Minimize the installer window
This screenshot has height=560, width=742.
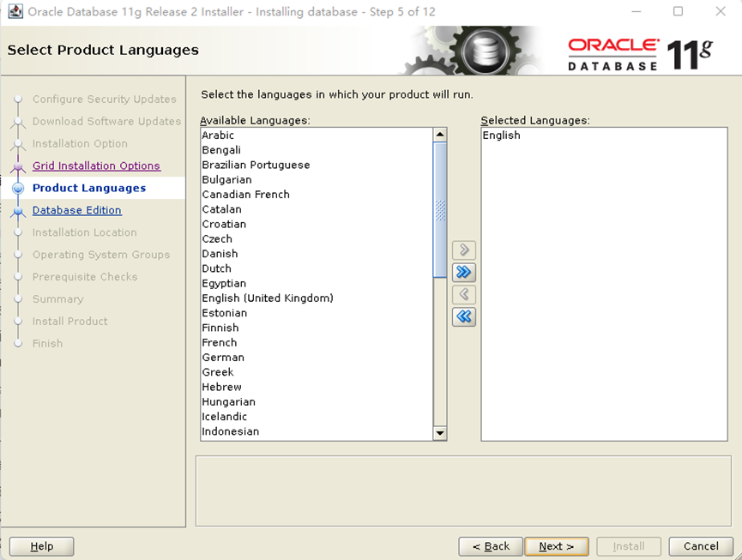[x=636, y=11]
